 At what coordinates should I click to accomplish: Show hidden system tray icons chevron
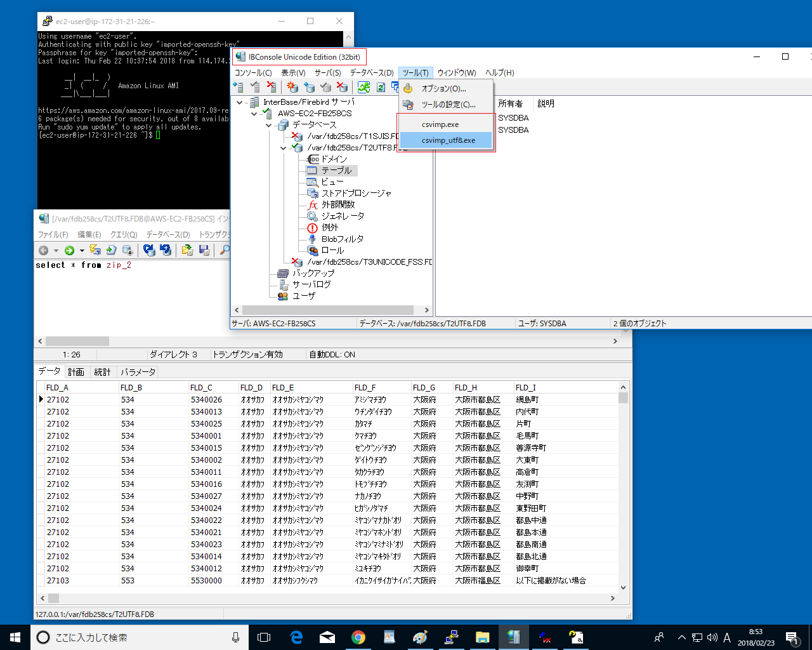[682, 637]
